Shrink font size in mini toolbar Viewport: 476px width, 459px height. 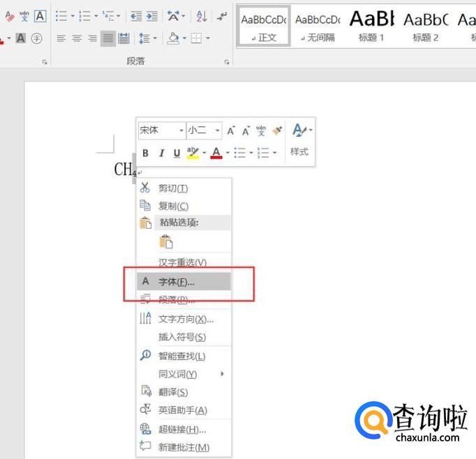(246, 130)
